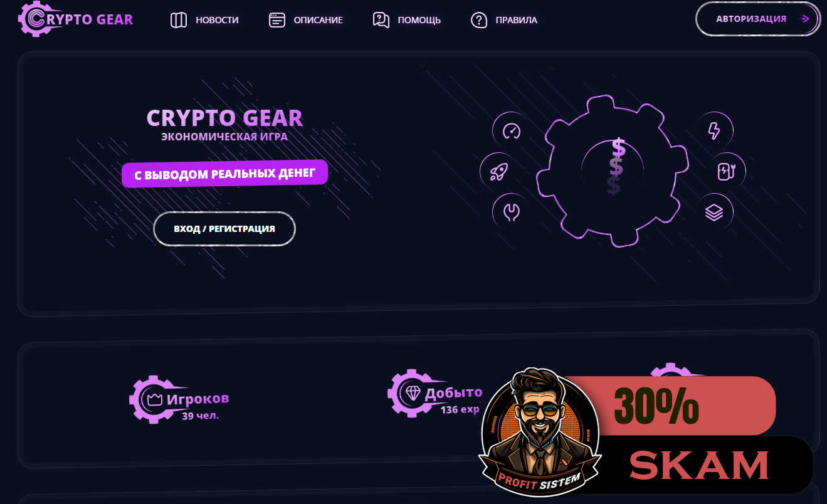
Task: Select the battery charging icon
Action: pyautogui.click(x=727, y=171)
